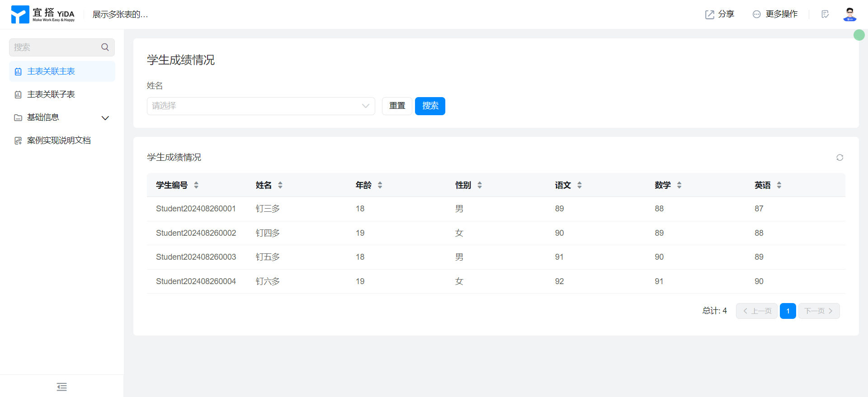Select page 1 in pagination
Screen dimensions: 868x397
tap(788, 311)
